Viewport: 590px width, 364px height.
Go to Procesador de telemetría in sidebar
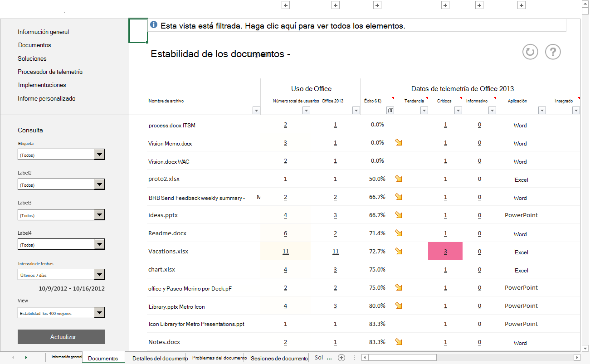click(50, 72)
